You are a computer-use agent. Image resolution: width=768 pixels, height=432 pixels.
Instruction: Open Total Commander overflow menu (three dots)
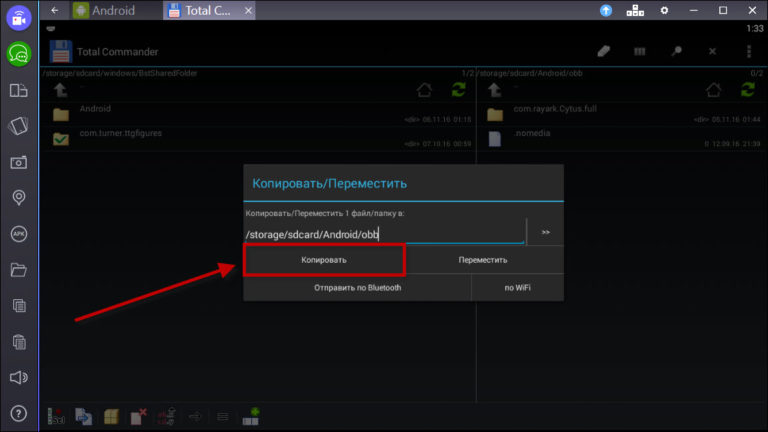(748, 51)
